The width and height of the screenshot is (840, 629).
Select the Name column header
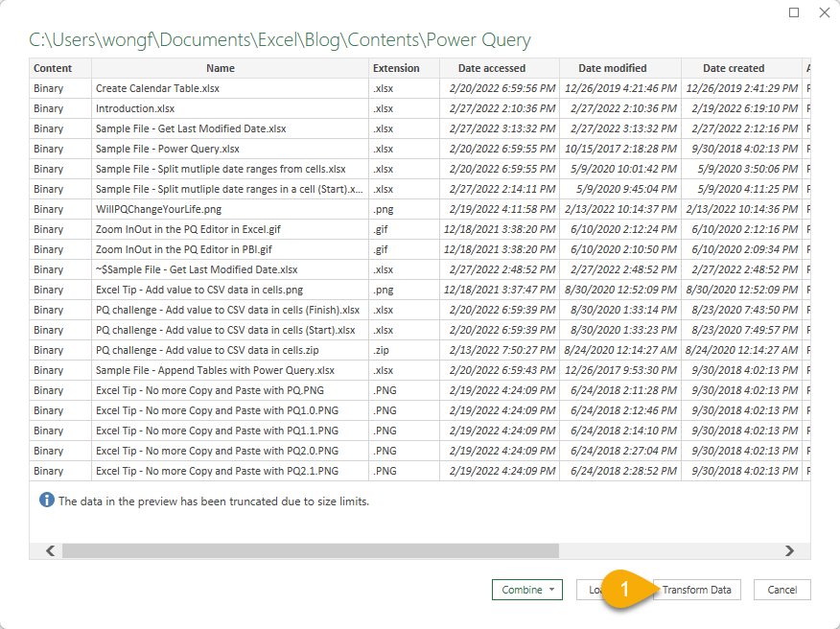pyautogui.click(x=220, y=68)
